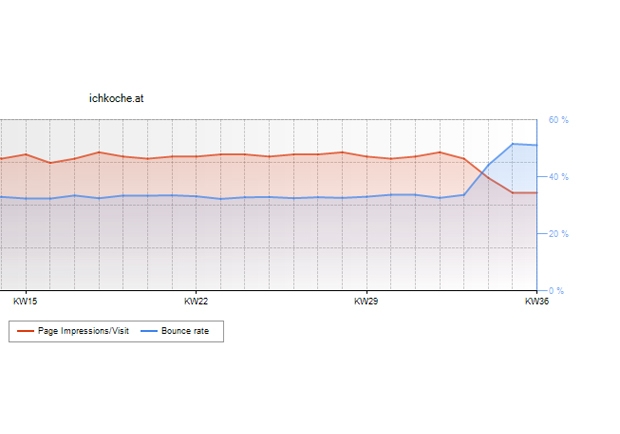Select the KW15 x-axis label

25,301
